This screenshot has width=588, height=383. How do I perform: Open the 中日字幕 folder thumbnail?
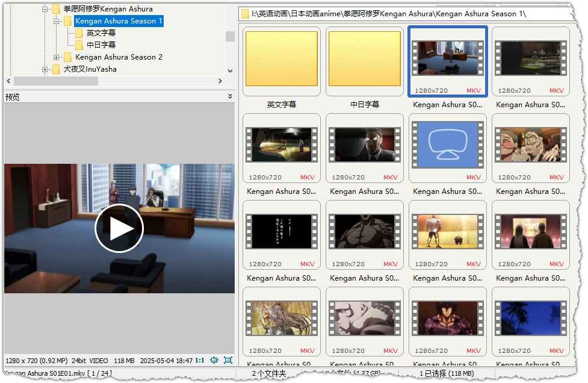365,60
